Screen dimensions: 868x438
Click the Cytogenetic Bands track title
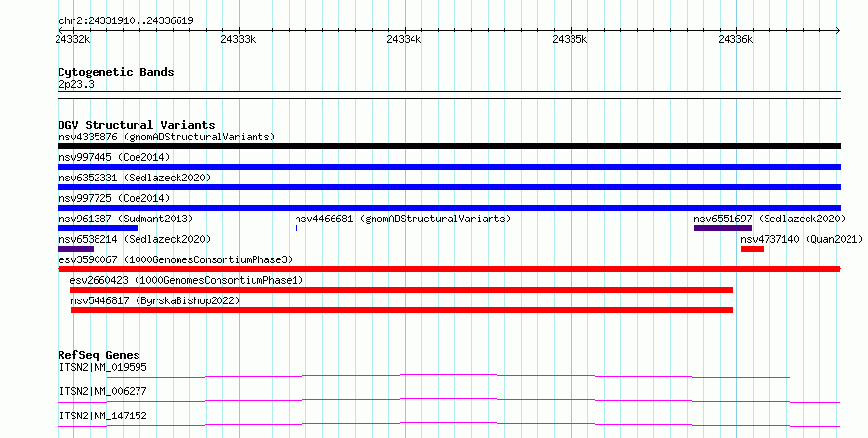[116, 72]
